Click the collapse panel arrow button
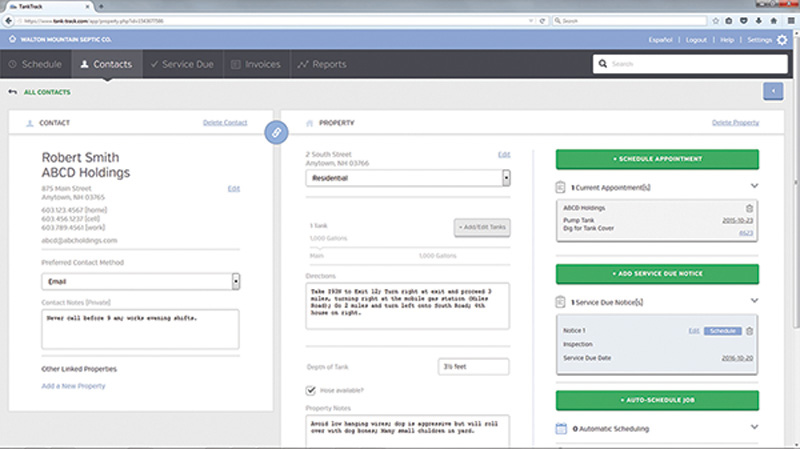Screen dimensions: 800x449 coord(773,91)
